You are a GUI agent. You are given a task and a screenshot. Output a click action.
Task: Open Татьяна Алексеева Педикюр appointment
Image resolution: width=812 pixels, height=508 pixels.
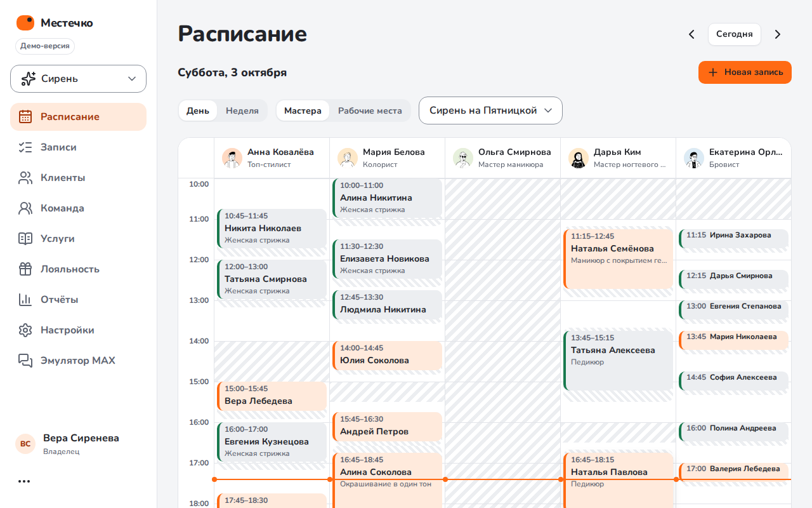click(618, 361)
